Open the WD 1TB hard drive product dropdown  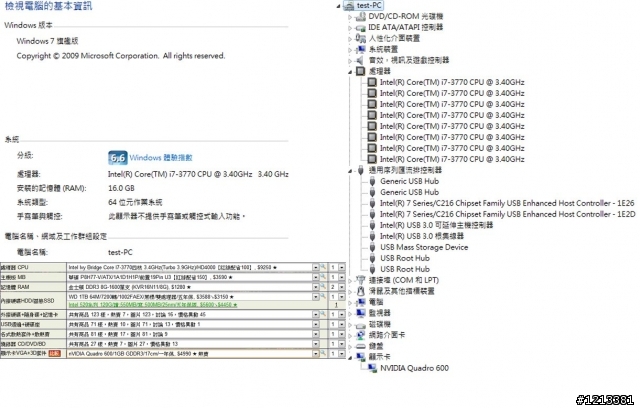(x=316, y=297)
